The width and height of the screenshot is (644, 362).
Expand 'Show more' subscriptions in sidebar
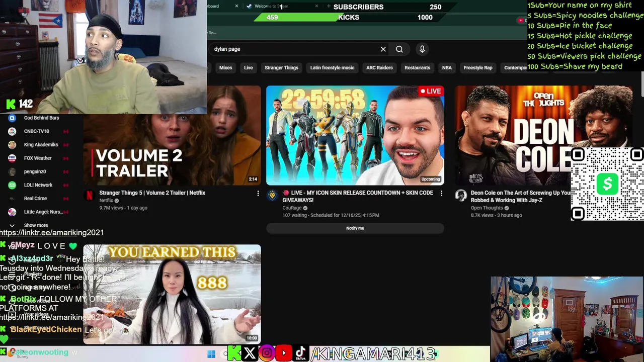pos(36,225)
